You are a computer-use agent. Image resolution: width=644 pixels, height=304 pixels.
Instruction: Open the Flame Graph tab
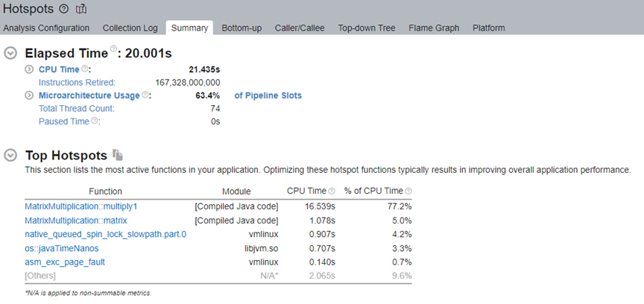point(433,28)
